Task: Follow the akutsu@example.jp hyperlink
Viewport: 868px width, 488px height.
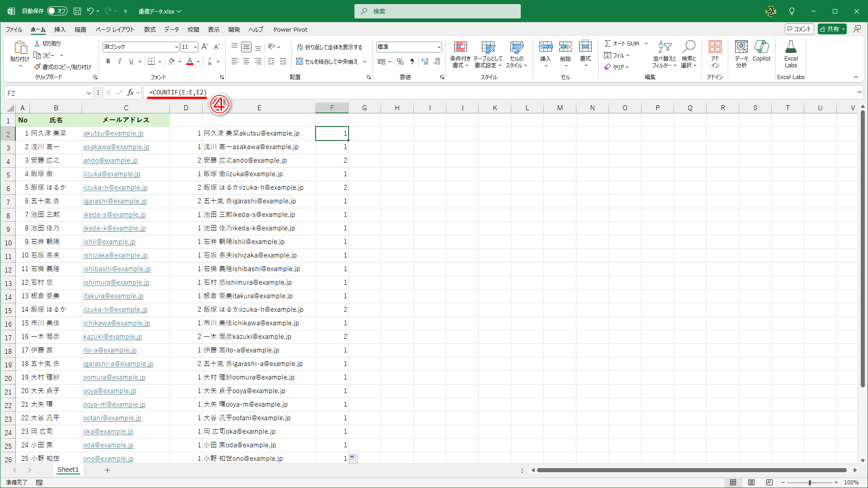Action: (x=113, y=133)
